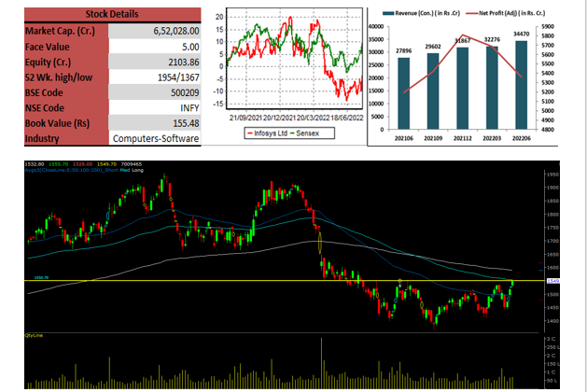Click the Revenue (Con.) legend entry
The image size is (587, 392).
click(421, 13)
